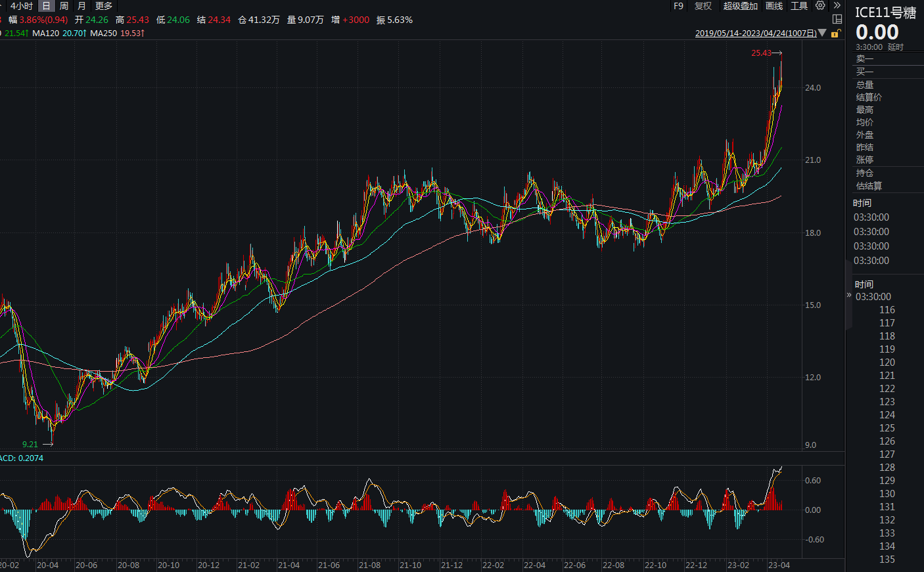Screen dimensions: 924x572
Task: Click the yellow lock icon beside date range
Action: pyautogui.click(x=835, y=33)
